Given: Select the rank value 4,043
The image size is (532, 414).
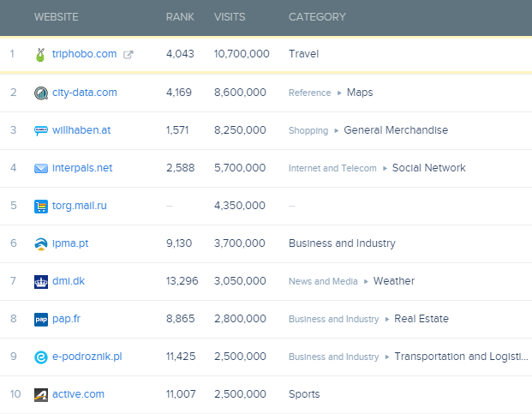Looking at the screenshot, I should 180,54.
